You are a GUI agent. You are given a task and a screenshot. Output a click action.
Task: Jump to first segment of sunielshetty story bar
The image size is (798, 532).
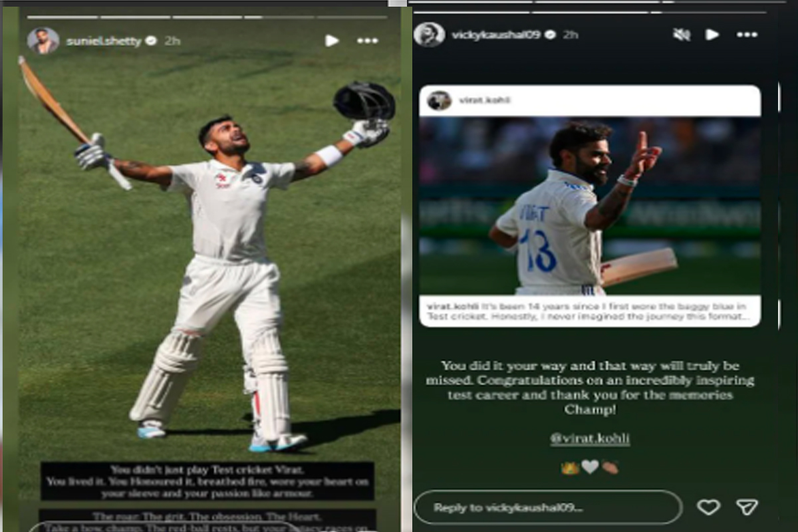[x=63, y=17]
